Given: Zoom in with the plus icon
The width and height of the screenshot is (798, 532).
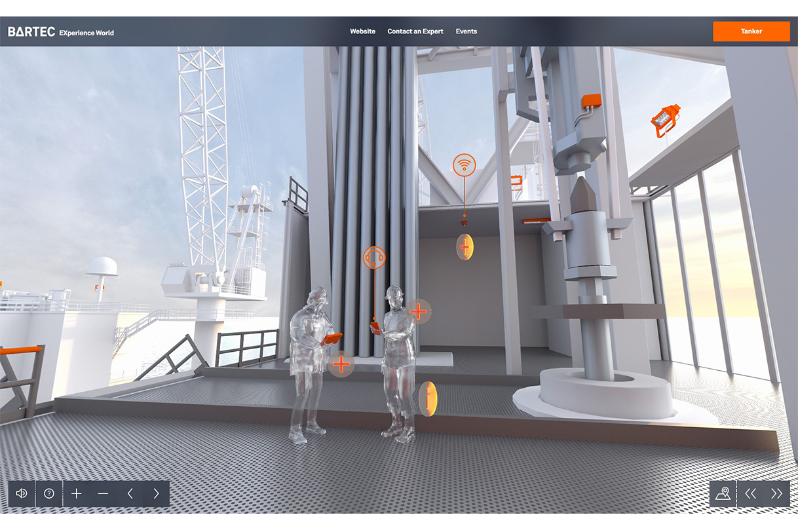Looking at the screenshot, I should [77, 493].
